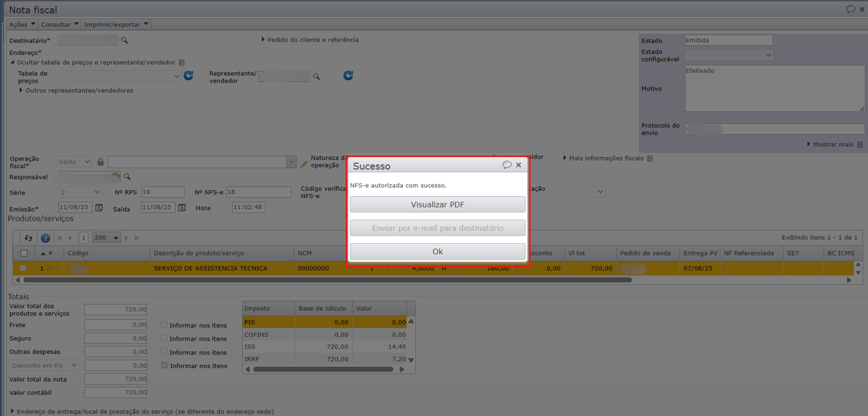Click the Visualizar PDF button
This screenshot has width=868, height=416.
[x=438, y=204]
